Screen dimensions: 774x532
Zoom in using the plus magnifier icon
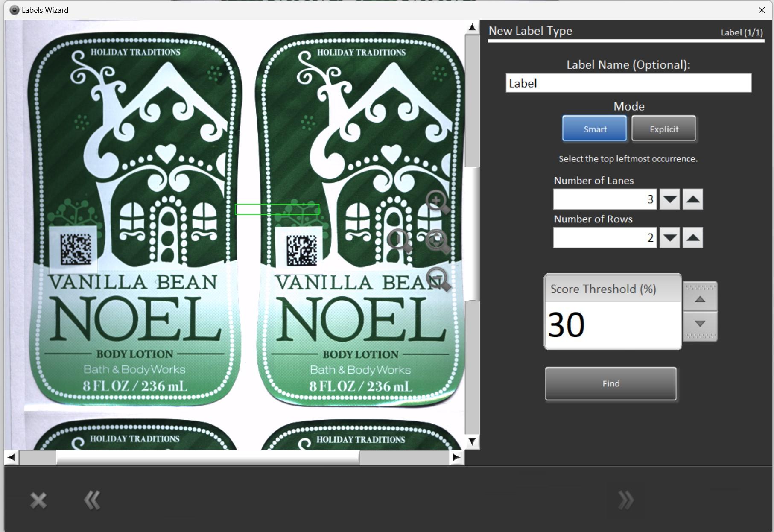tap(435, 200)
